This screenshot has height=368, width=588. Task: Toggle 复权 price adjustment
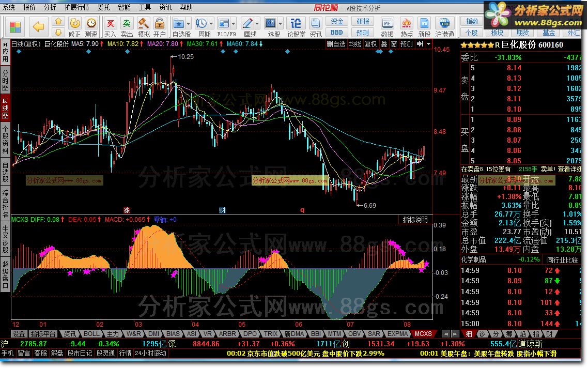click(371, 44)
